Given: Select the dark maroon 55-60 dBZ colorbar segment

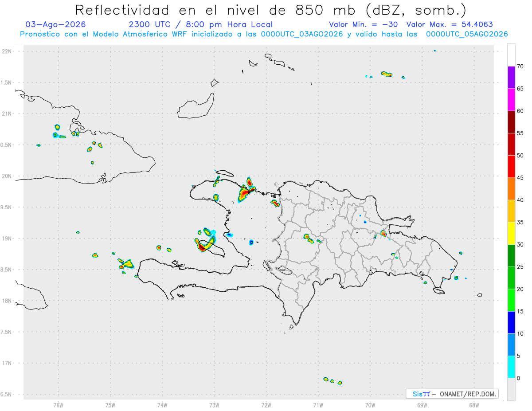Looking at the screenshot, I should coord(511,122).
